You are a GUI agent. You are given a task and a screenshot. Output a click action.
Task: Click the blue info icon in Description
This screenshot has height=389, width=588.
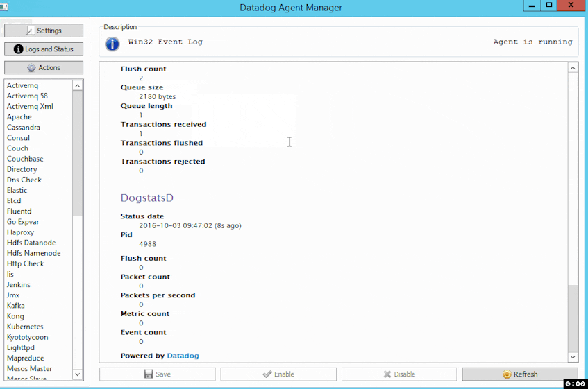pos(112,44)
